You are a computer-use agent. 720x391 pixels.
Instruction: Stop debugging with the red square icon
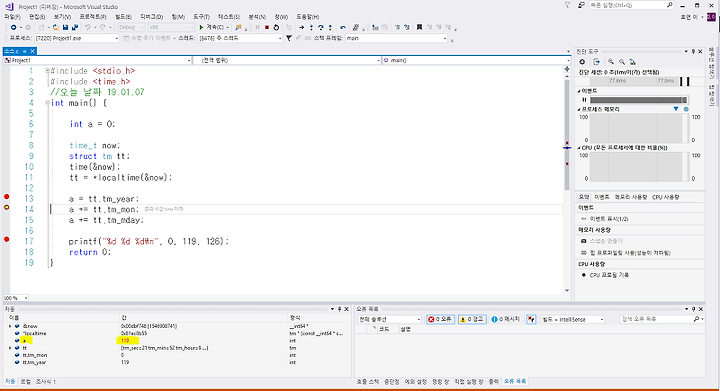pyautogui.click(x=267, y=28)
